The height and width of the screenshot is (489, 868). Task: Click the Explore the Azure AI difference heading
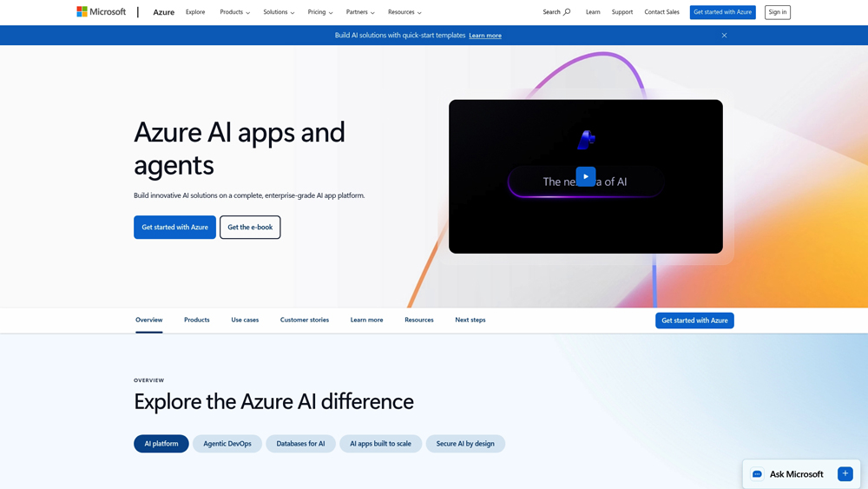(x=273, y=401)
